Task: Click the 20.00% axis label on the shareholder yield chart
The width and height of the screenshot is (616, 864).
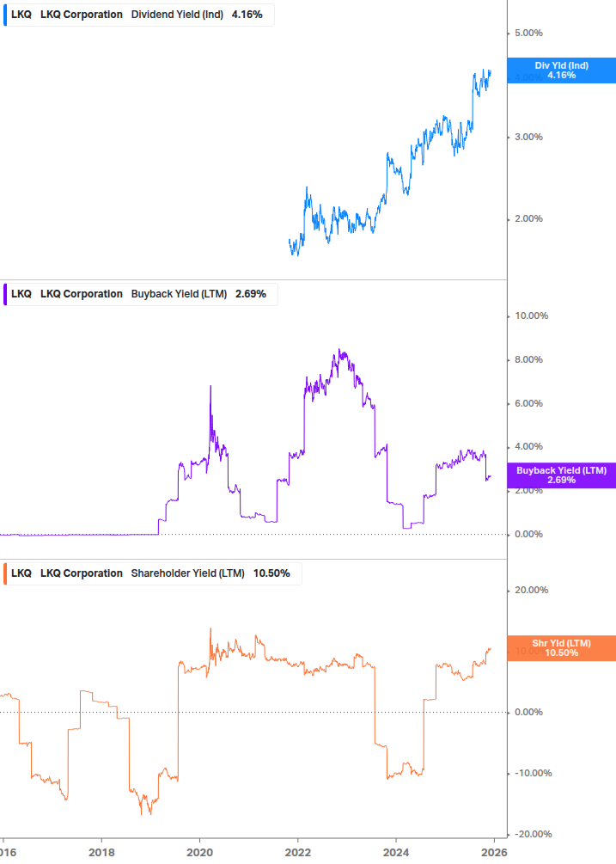Action: click(x=531, y=590)
